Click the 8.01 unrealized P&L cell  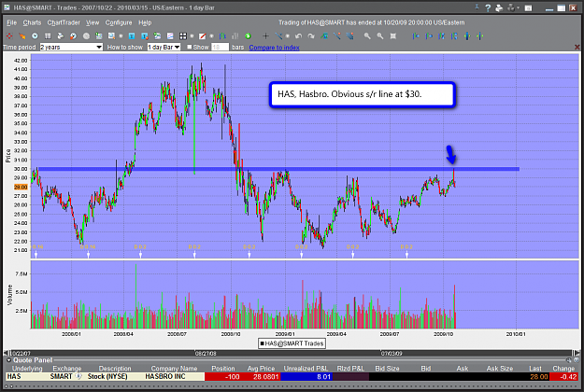click(306, 377)
